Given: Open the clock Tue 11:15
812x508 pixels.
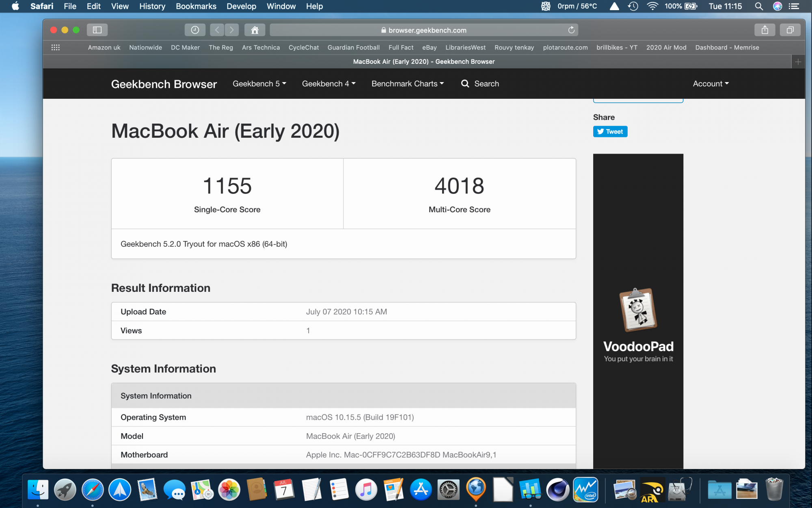Looking at the screenshot, I should (725, 6).
